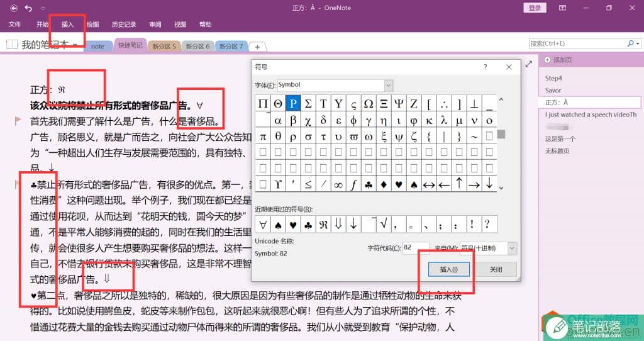
Task: Switch to the 开始 ribbon tab
Action: pos(42,25)
